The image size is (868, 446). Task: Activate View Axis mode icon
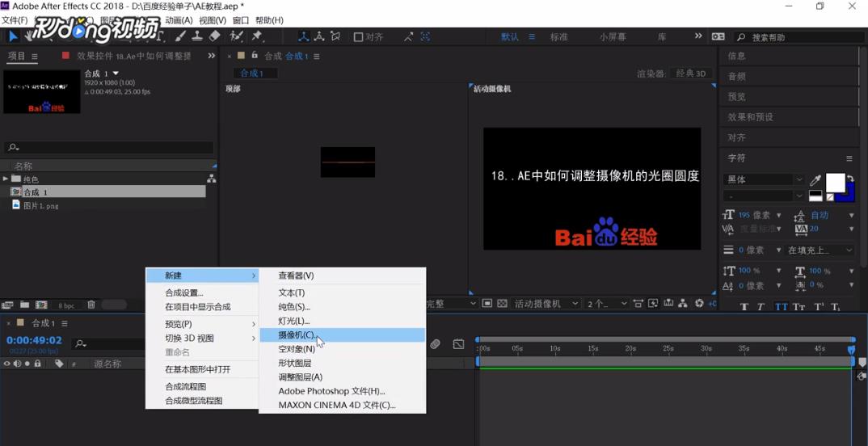pos(335,36)
